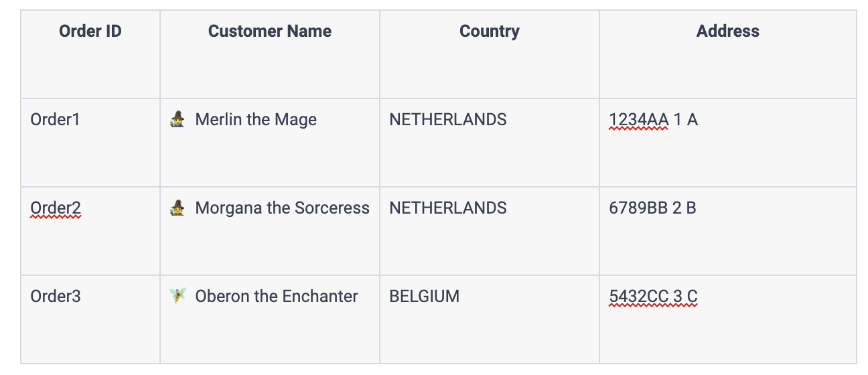Click the Merlin the Mage name text
868x375 pixels.
(x=256, y=120)
